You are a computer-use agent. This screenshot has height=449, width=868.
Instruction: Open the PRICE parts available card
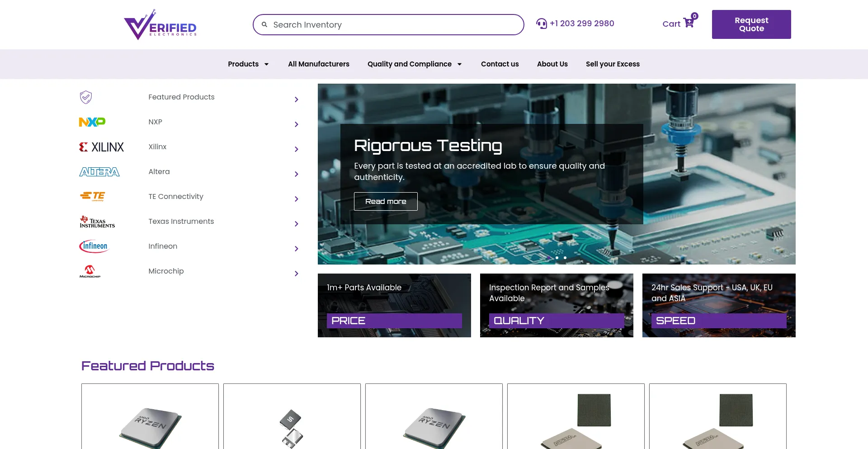(x=394, y=305)
